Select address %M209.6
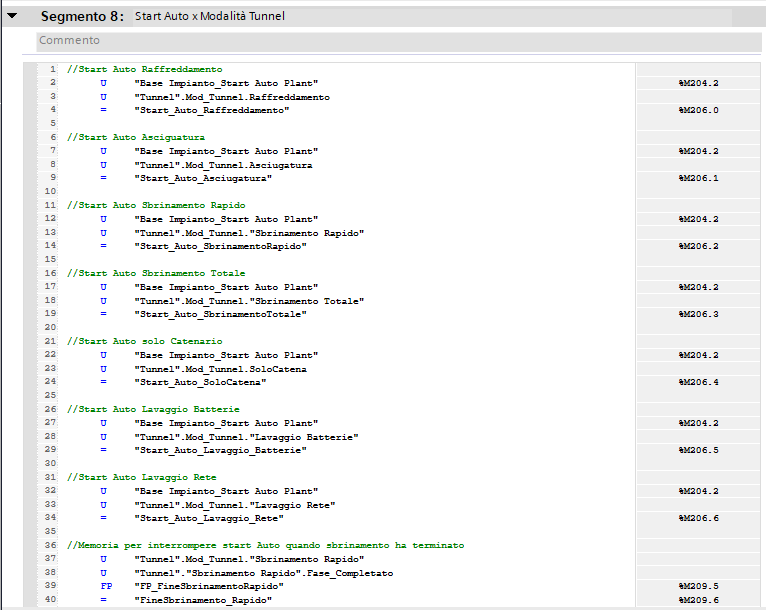Screen dimensions: 766x610 click(x=699, y=600)
